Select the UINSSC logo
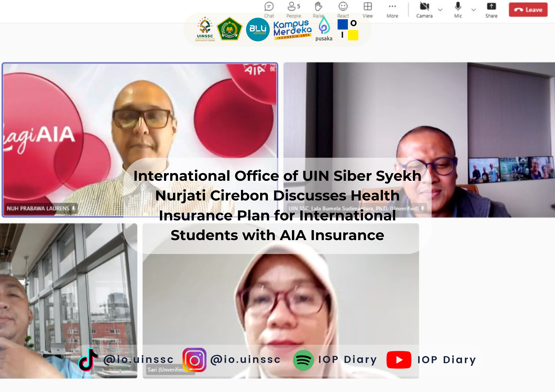555x392 pixels. pos(205,29)
